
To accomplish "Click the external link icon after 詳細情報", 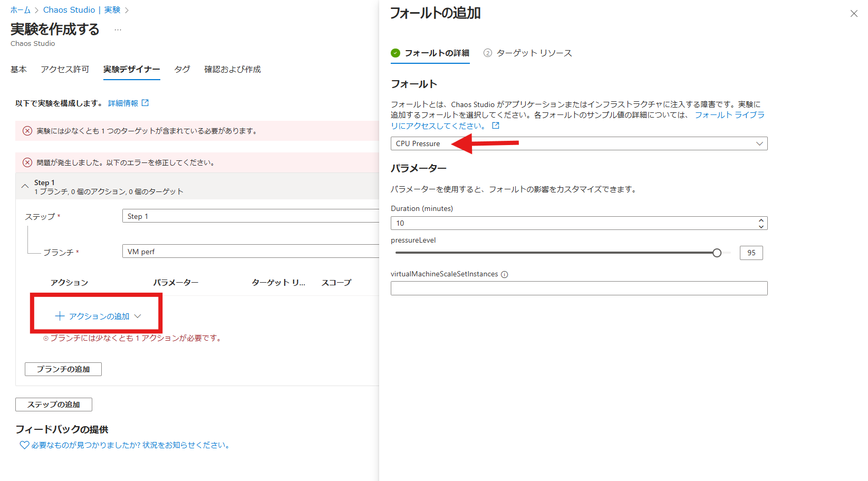I will [x=145, y=103].
